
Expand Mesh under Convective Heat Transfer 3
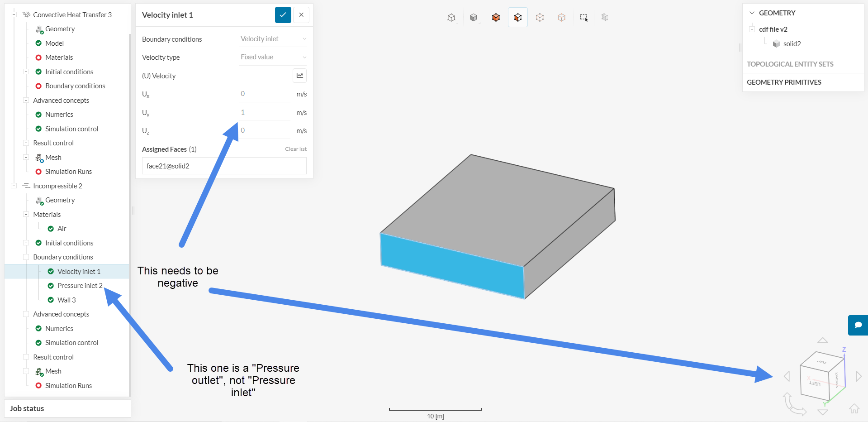pyautogui.click(x=26, y=157)
